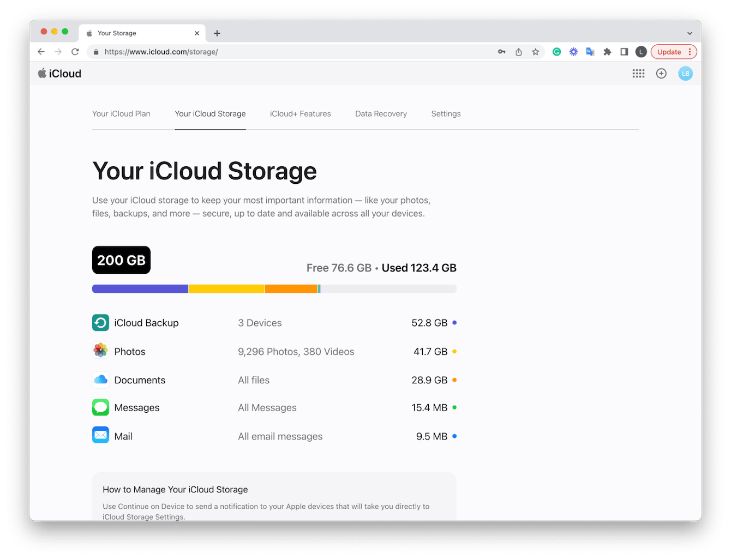Open the Google Translate extension icon
This screenshot has height=560, width=731.
coord(590,52)
